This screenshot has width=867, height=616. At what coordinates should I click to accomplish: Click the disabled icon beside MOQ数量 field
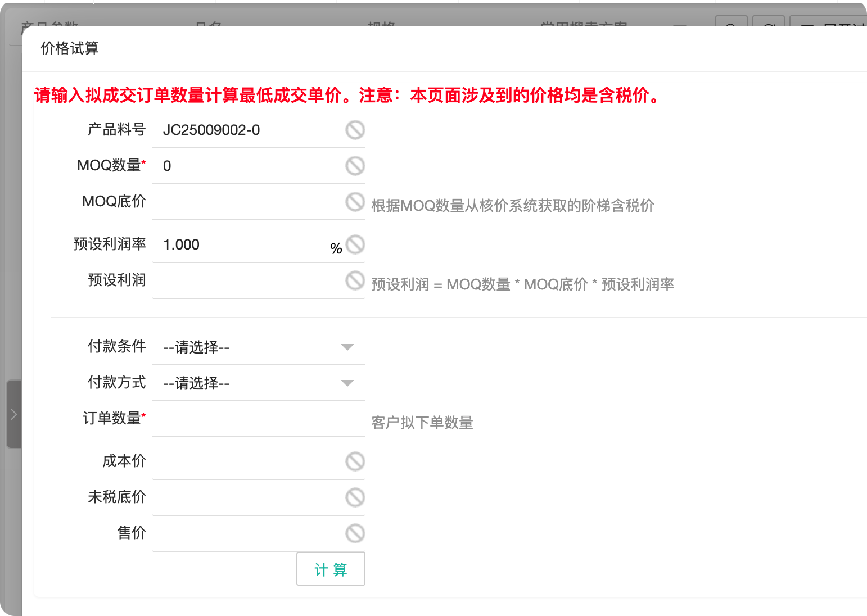355,166
